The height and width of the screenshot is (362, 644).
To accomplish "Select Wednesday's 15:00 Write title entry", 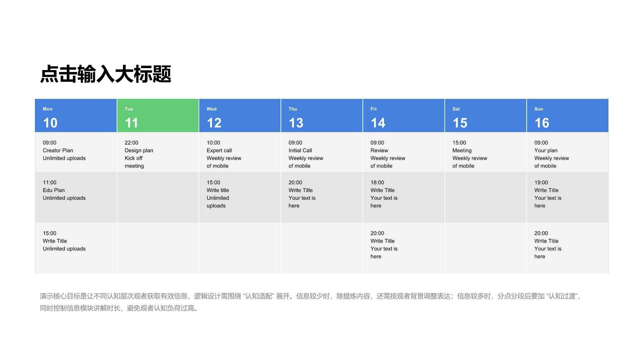I will click(239, 194).
